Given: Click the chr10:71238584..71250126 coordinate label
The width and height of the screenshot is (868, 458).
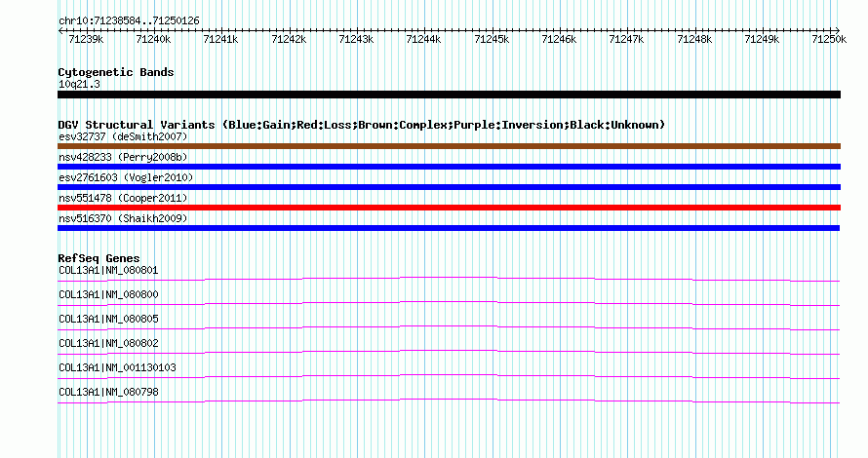Looking at the screenshot, I should pos(129,21).
